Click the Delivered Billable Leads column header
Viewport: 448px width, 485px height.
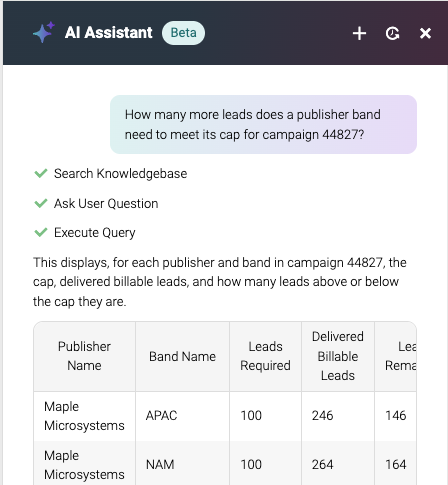(338, 356)
